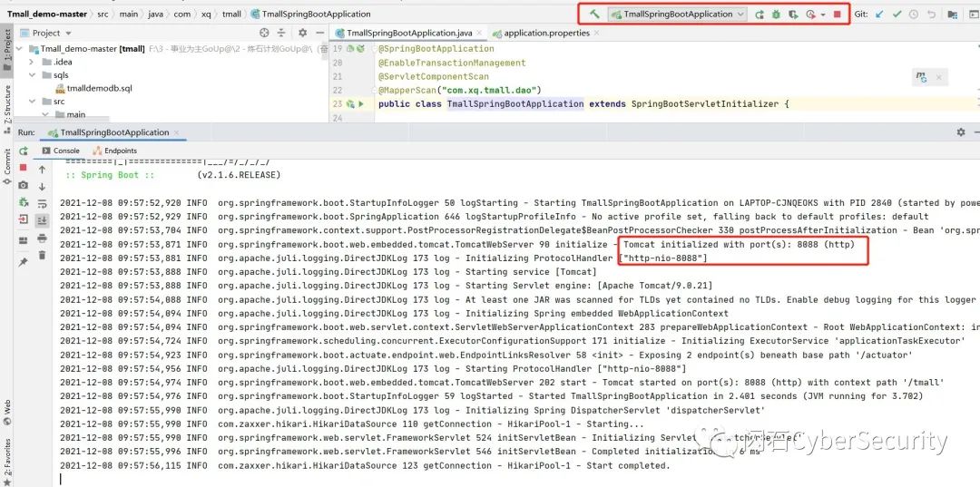The image size is (980, 487).
Task: Run with coverage from the top toolbar
Action: (x=793, y=15)
